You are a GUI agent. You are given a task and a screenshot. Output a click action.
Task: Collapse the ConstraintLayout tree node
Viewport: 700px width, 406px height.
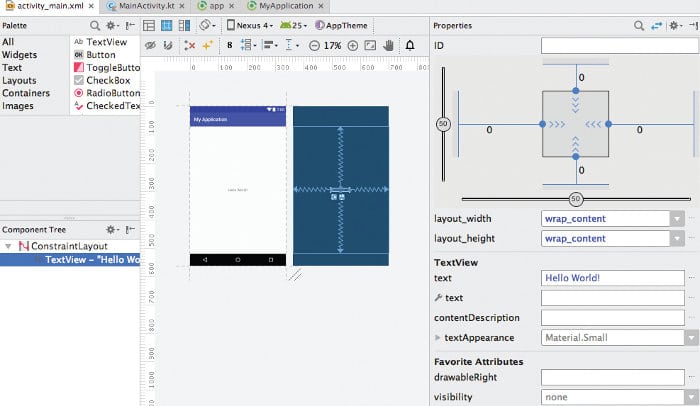click(9, 246)
